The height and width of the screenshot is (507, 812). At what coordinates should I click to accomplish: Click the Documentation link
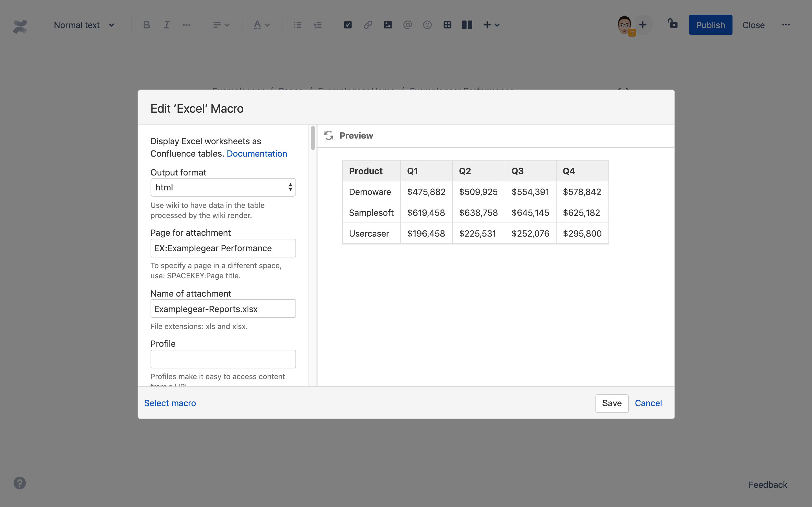coord(257,153)
